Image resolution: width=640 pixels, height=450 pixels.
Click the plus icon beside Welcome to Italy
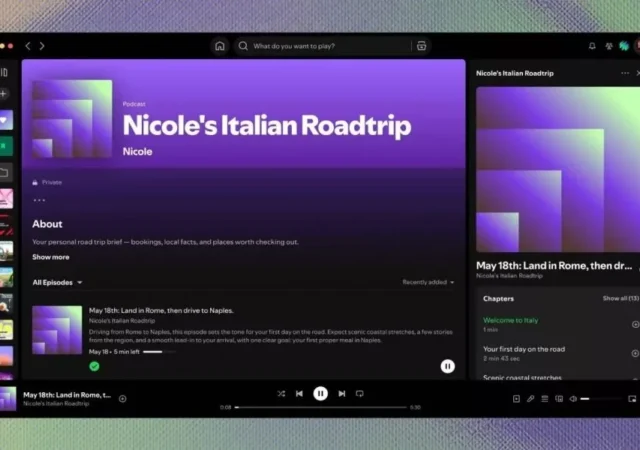635,324
